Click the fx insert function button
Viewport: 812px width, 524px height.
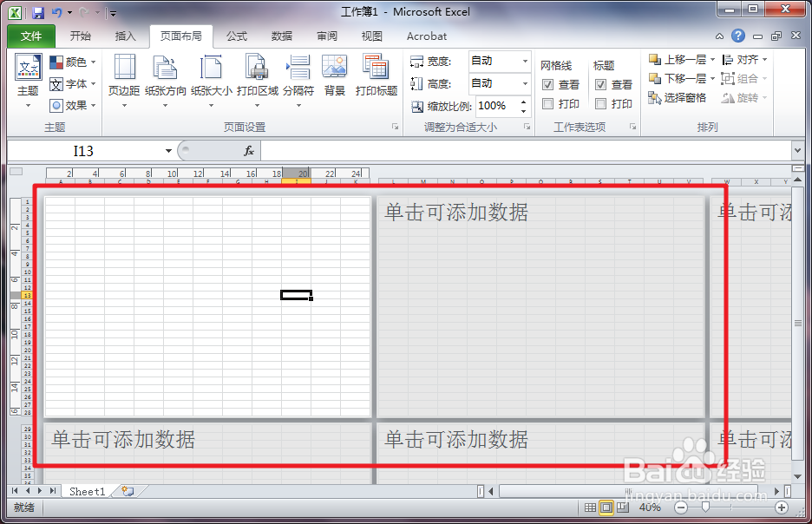point(249,151)
